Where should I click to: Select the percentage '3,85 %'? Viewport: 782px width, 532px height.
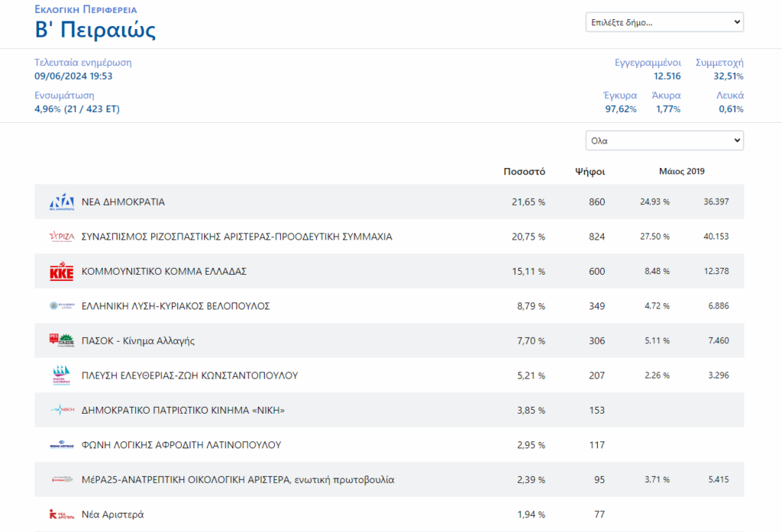[x=532, y=410]
